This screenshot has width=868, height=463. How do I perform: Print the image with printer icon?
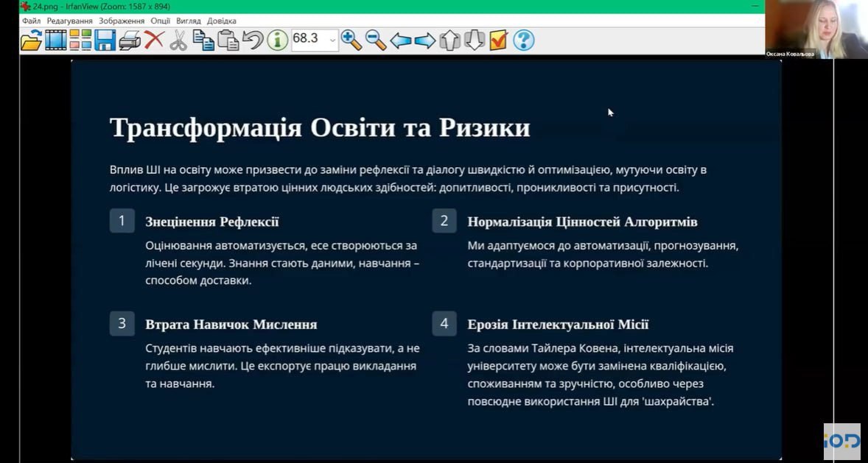(130, 40)
